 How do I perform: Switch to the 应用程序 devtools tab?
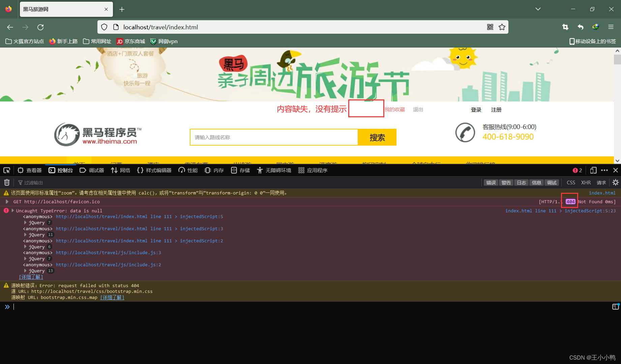point(313,170)
